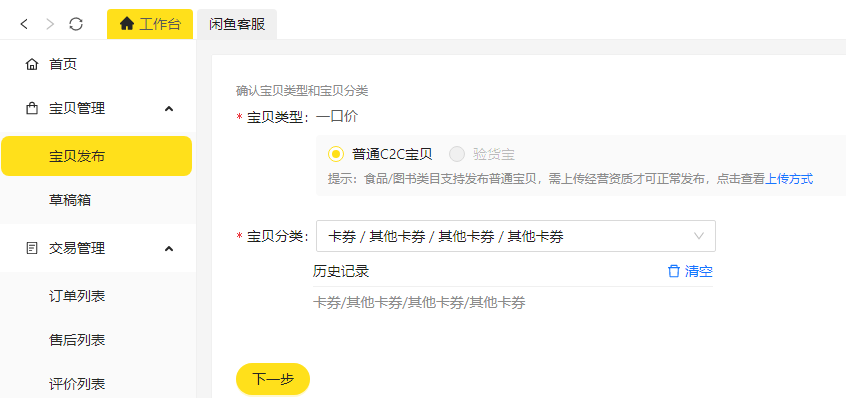846x398 pixels.
Task: Click the bag icon beside 宝贝管理
Action: pos(32,108)
